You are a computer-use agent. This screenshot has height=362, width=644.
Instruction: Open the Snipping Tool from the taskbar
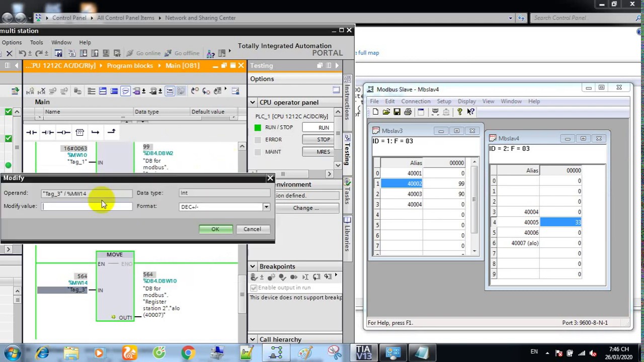(x=334, y=353)
